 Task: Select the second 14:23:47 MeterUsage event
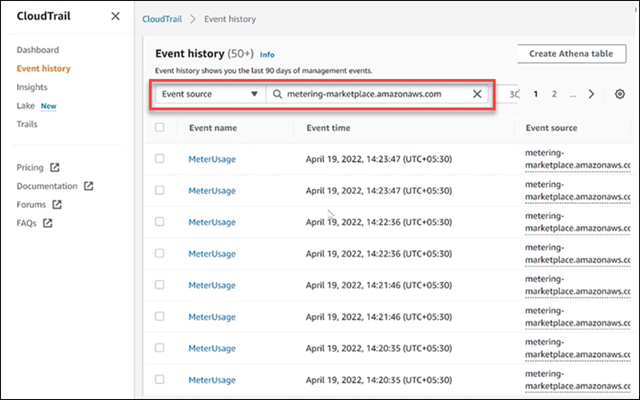pyautogui.click(x=160, y=190)
